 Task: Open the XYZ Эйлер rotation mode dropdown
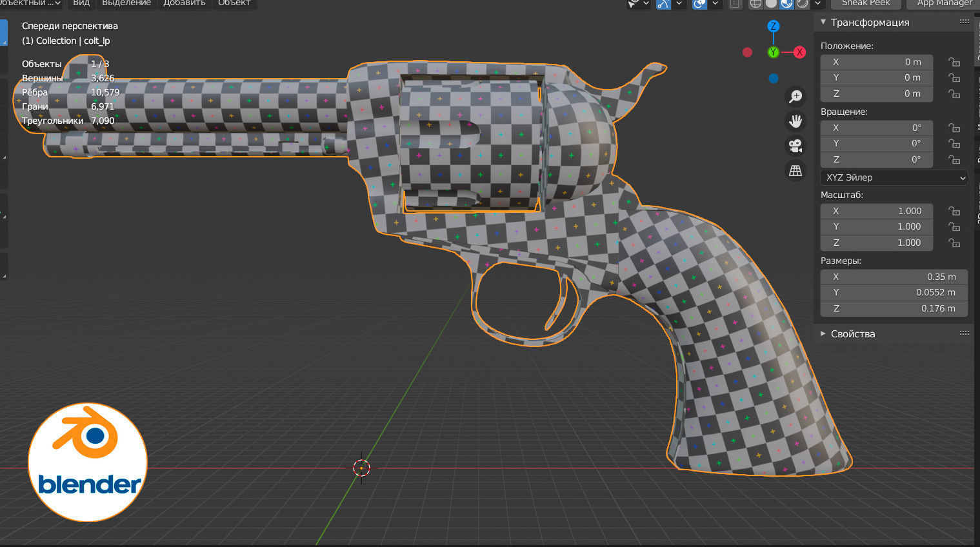tap(894, 177)
